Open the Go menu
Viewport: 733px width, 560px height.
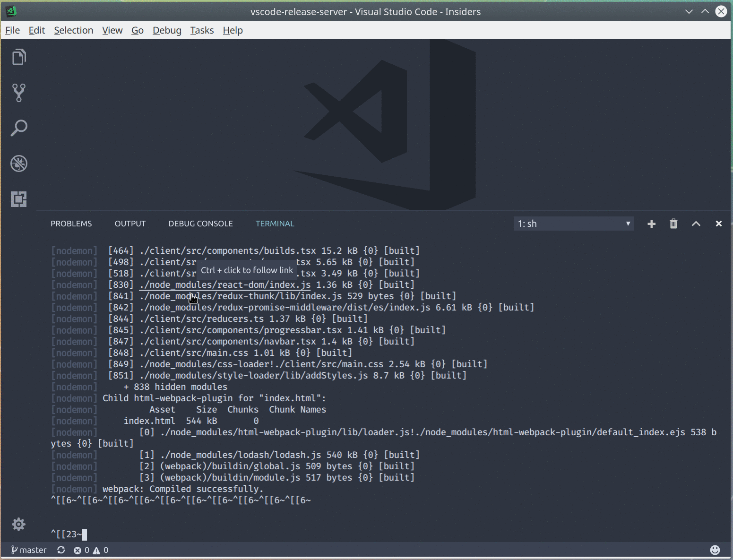coord(138,30)
